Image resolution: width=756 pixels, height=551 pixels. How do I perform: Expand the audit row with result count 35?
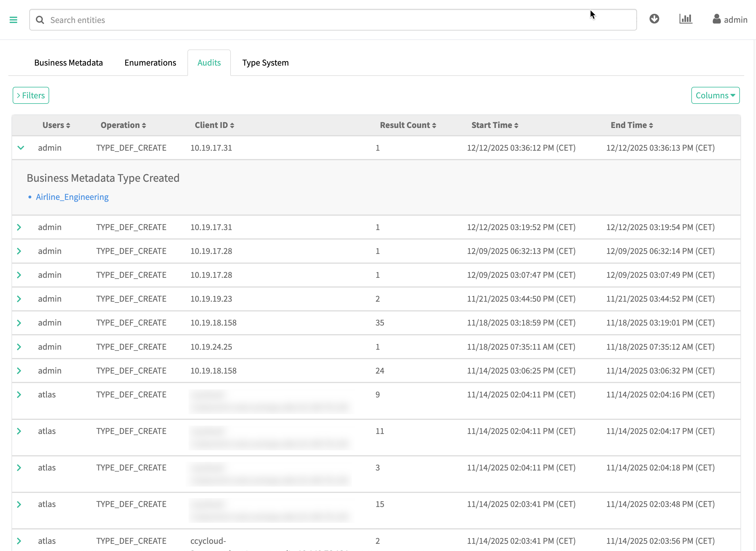coord(19,323)
